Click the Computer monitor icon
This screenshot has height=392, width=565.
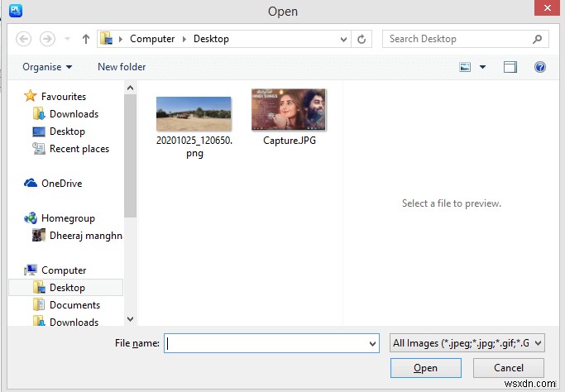31,270
